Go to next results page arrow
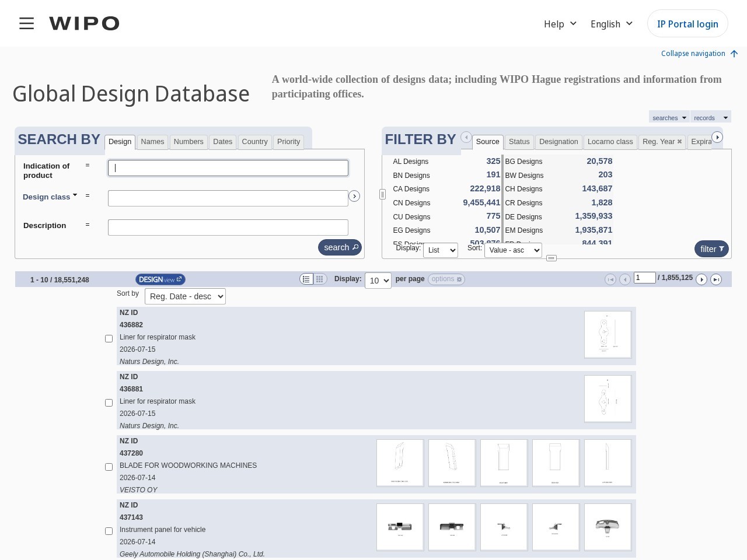 701,279
